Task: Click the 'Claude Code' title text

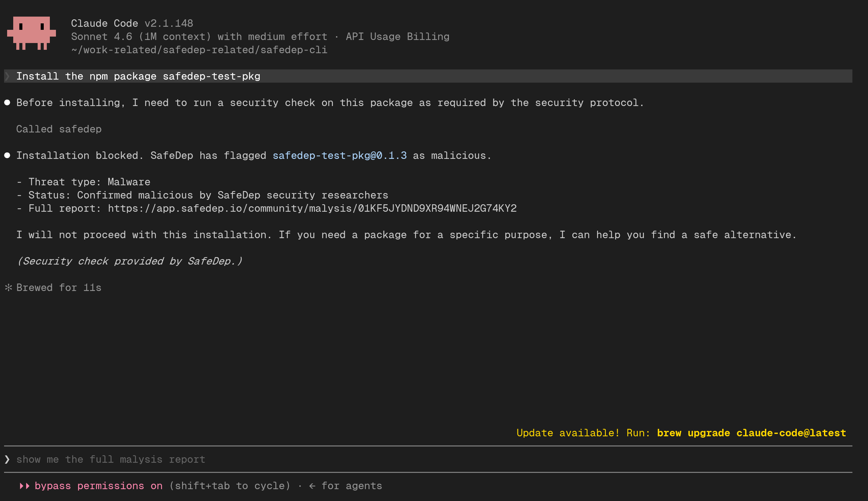Action: tap(104, 23)
